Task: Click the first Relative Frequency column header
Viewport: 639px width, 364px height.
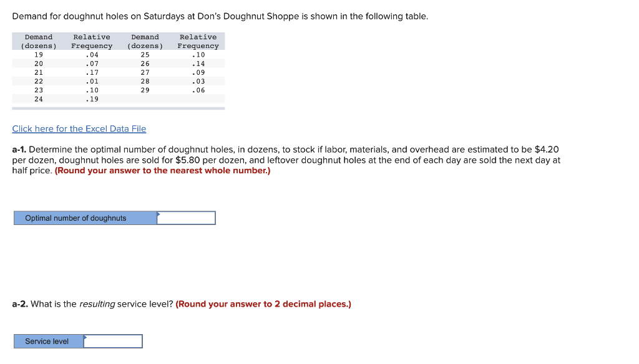Action: (91, 41)
